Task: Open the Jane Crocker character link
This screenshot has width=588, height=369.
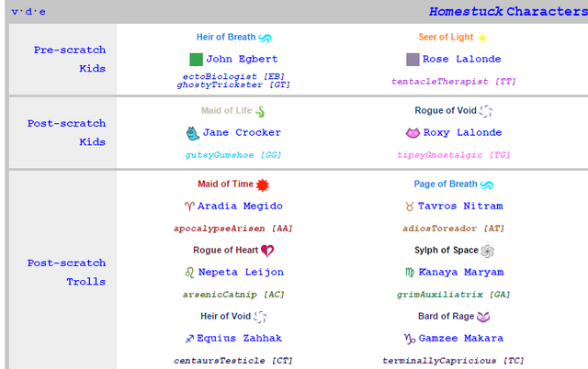Action: [242, 132]
